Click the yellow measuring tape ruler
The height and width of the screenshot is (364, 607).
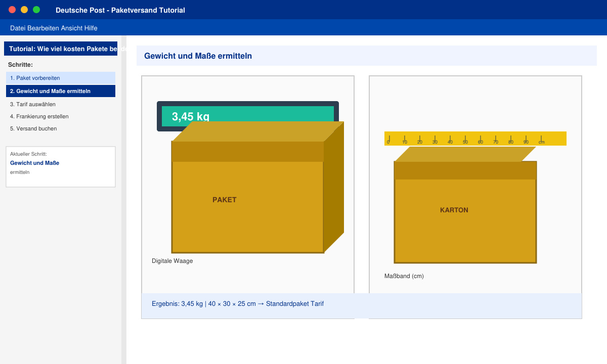click(x=475, y=139)
